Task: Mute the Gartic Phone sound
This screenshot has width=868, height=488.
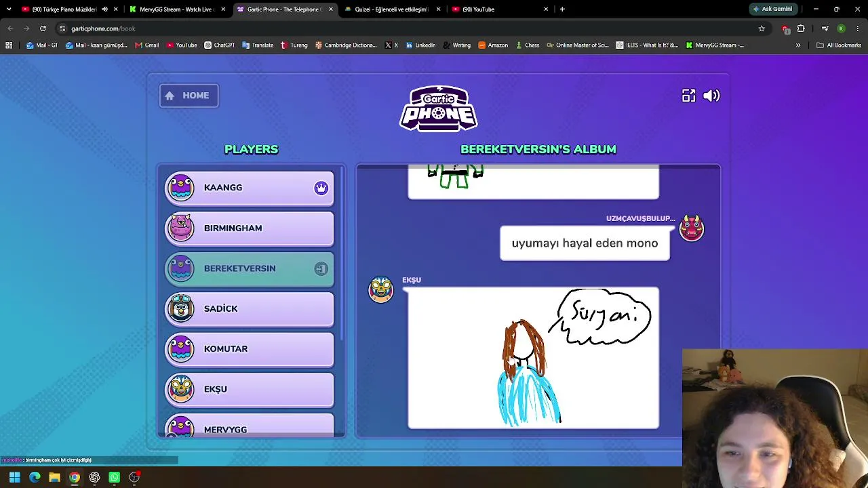Action: coord(711,96)
